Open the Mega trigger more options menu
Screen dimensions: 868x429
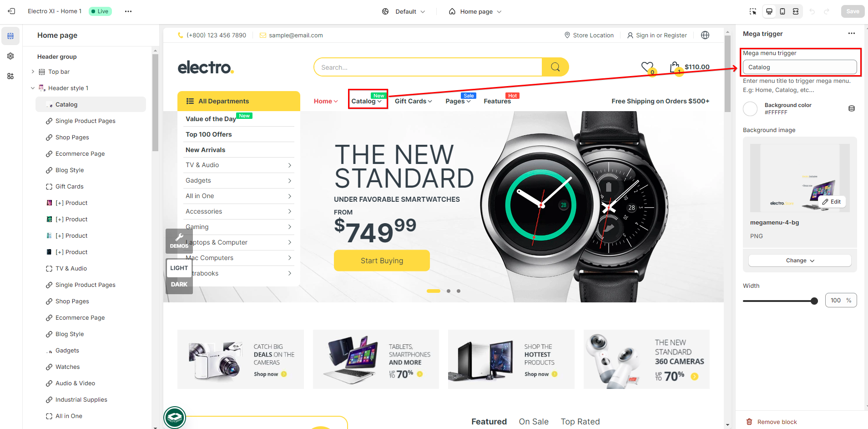click(852, 33)
